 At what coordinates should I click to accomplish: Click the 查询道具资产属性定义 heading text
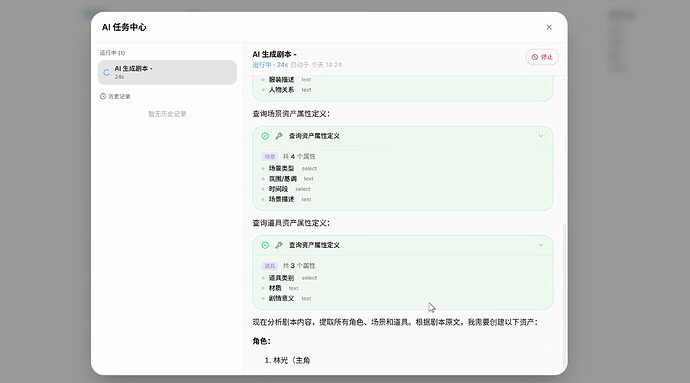coord(291,223)
